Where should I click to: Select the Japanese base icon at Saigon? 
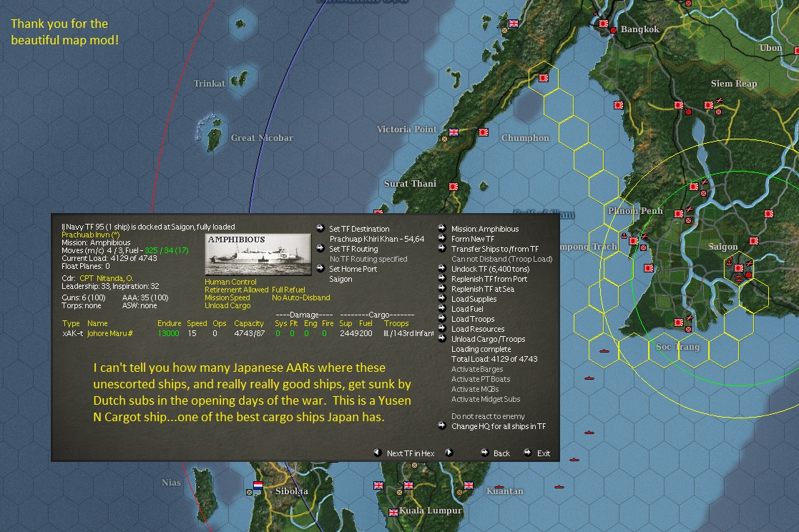(x=738, y=268)
